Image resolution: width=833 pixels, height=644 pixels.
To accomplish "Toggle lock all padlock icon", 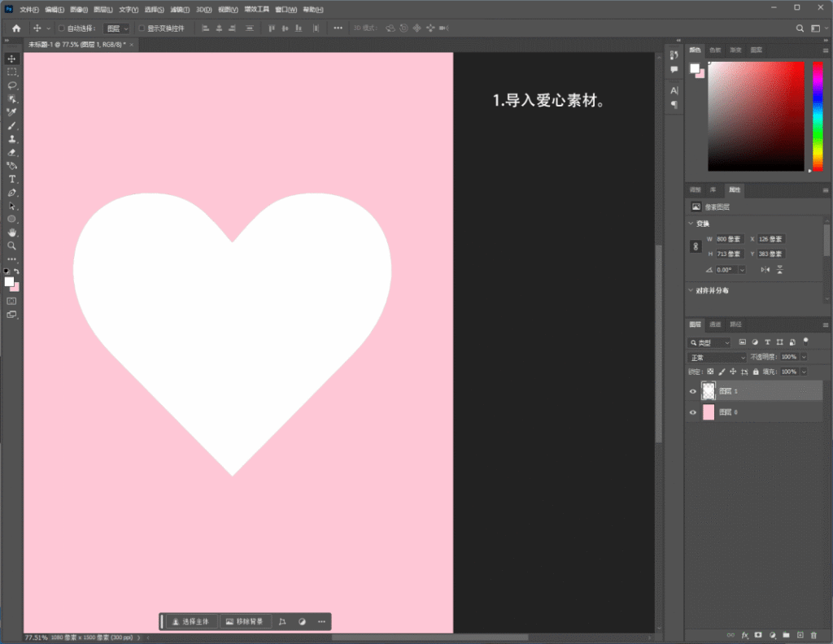I will click(x=756, y=372).
